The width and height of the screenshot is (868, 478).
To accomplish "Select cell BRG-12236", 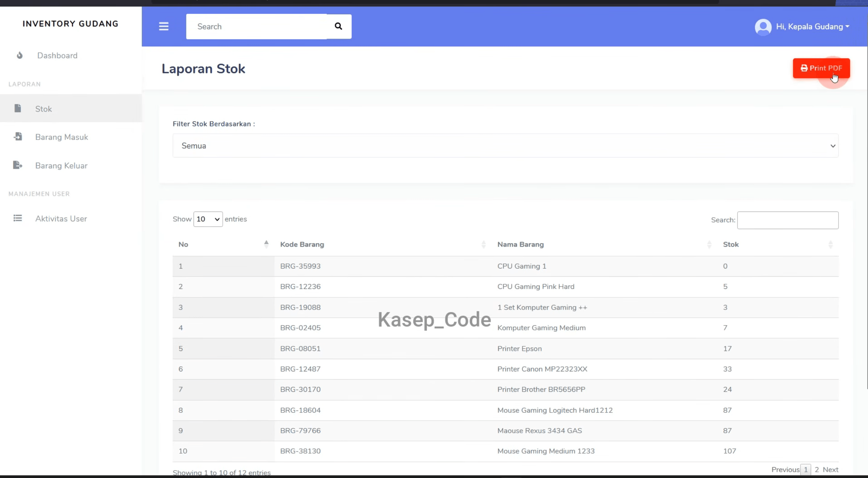I will coord(300,287).
